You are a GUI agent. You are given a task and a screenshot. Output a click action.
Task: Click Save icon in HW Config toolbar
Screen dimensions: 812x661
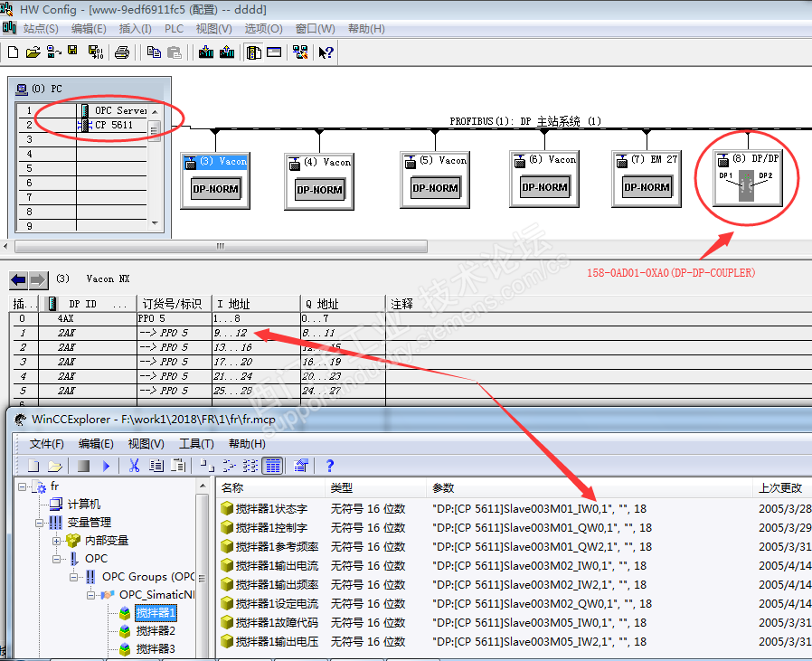click(72, 52)
